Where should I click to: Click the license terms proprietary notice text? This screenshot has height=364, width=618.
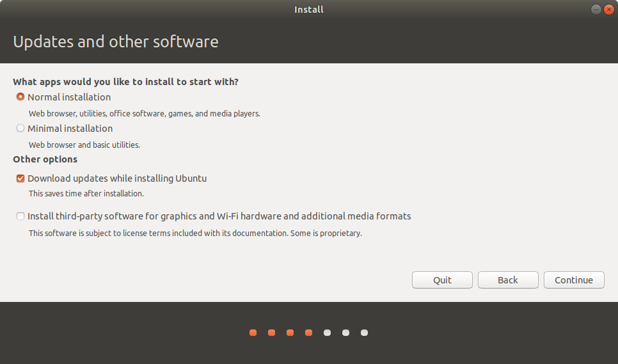click(195, 233)
